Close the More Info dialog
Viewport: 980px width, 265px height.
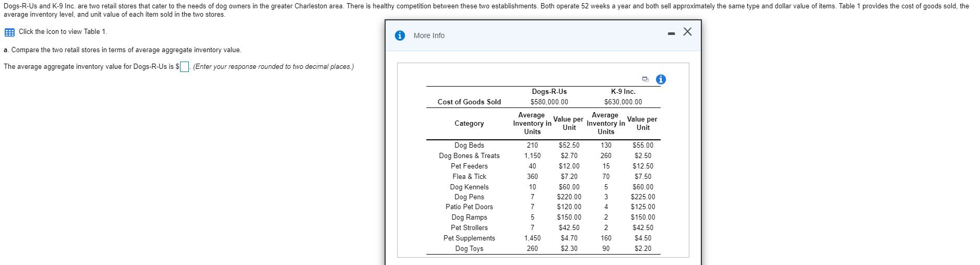[x=687, y=32]
